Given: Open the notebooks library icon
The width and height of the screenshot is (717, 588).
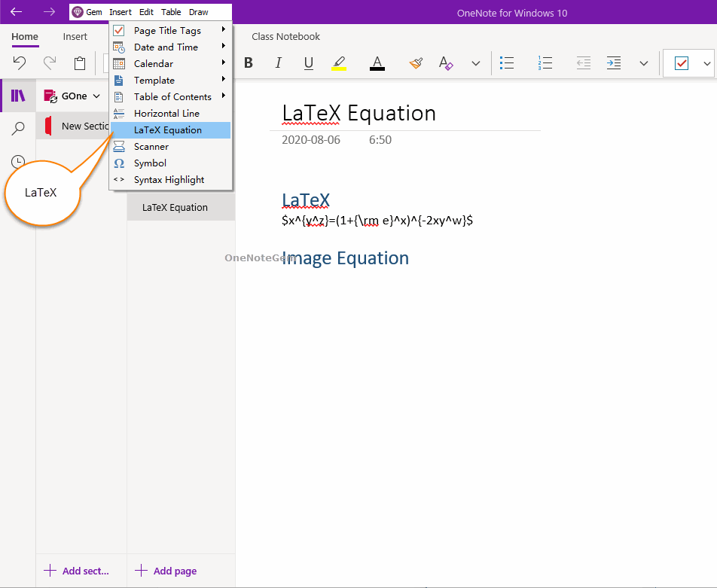Looking at the screenshot, I should 18,96.
